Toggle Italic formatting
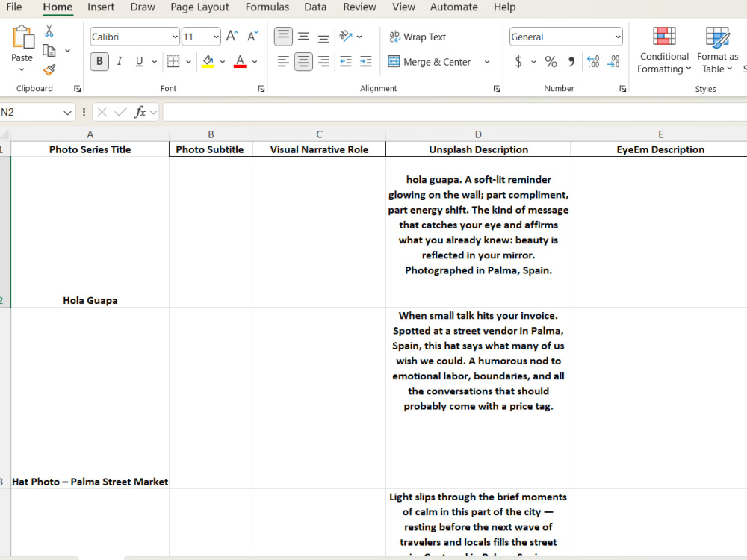The width and height of the screenshot is (747, 560). tap(119, 61)
